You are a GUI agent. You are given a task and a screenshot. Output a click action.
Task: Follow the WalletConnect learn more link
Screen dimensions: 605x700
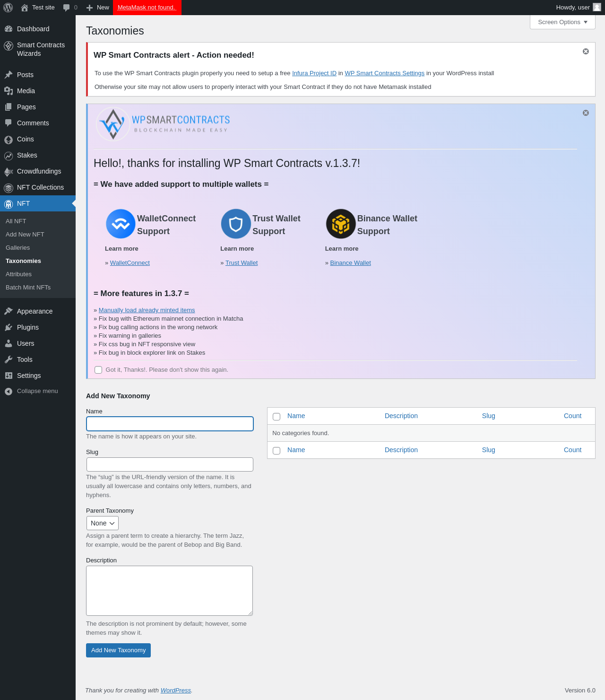pyautogui.click(x=130, y=263)
